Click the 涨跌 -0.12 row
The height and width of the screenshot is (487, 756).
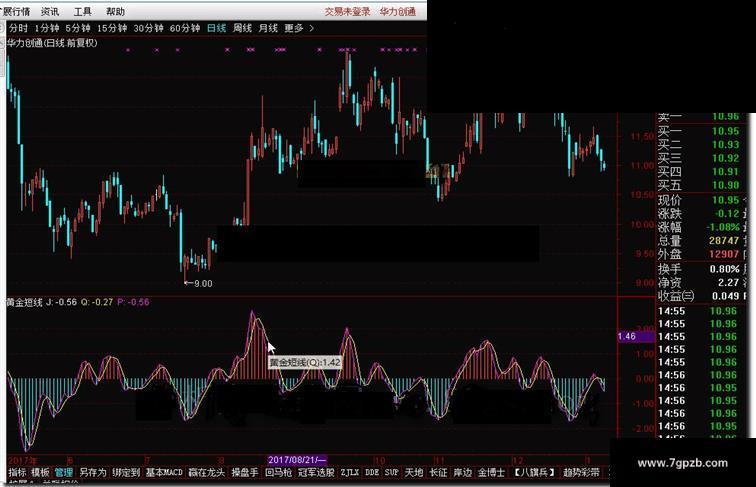point(699,214)
